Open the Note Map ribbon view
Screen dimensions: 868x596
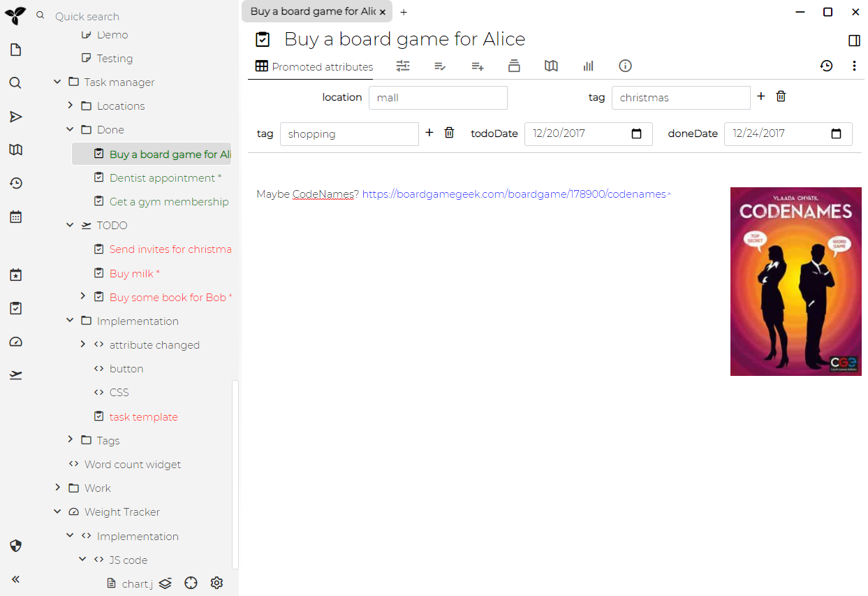551,66
